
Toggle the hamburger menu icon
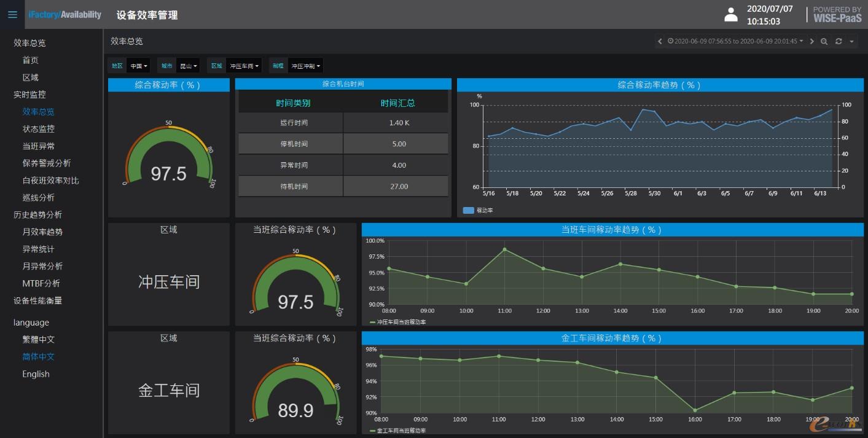(12, 15)
